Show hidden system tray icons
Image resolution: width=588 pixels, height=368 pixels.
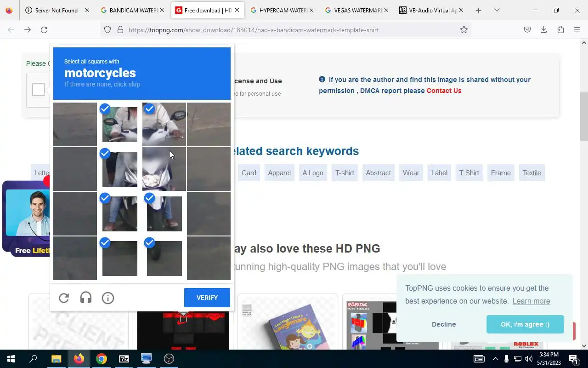[495, 359]
